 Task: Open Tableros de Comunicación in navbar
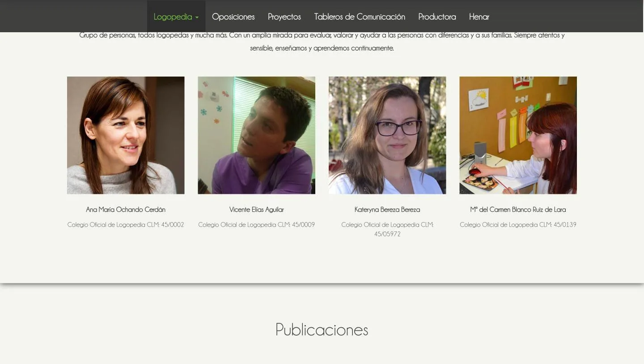pos(360,17)
